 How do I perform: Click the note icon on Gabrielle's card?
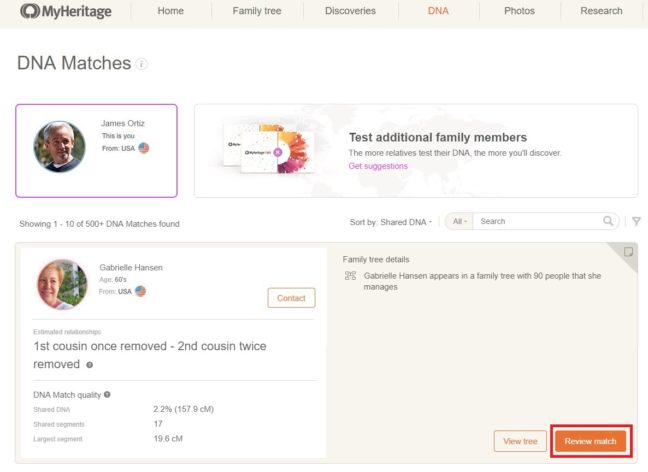(x=628, y=253)
